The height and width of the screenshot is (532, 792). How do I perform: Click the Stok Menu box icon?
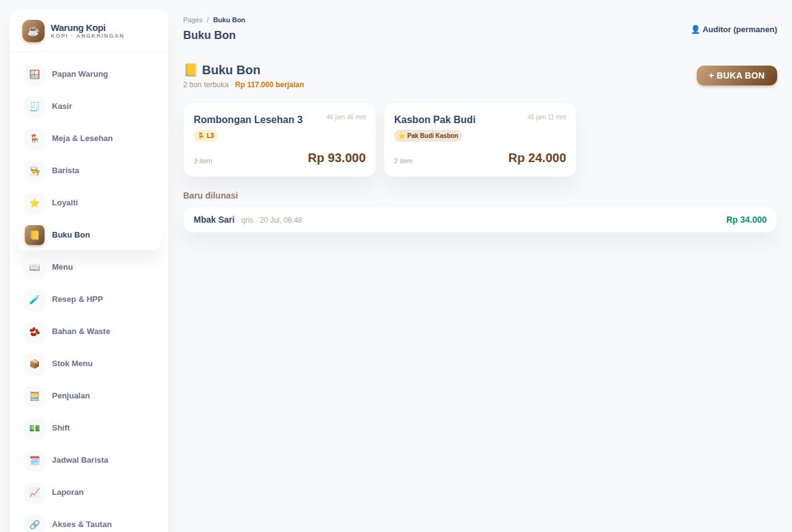tap(35, 364)
